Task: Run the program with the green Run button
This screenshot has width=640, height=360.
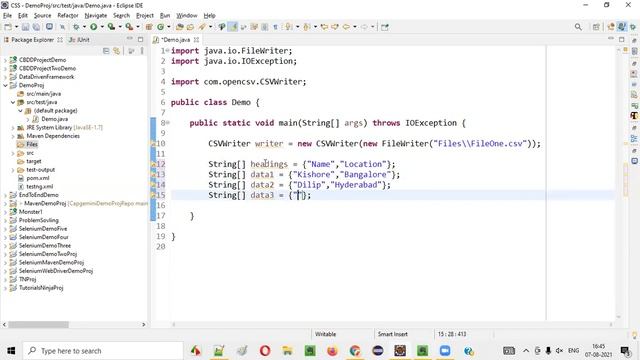Action: click(93, 27)
